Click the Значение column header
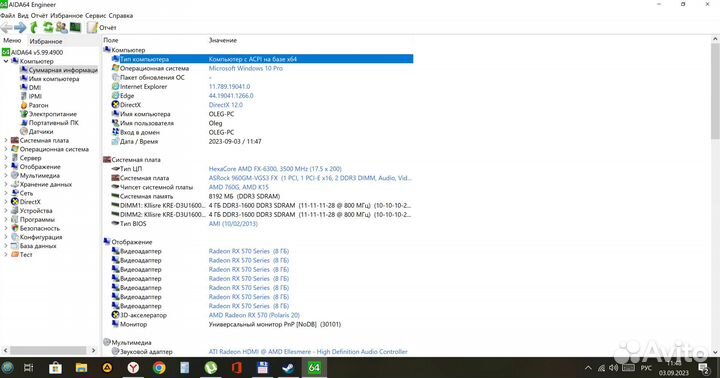This screenshot has height=378, width=720. pos(223,40)
